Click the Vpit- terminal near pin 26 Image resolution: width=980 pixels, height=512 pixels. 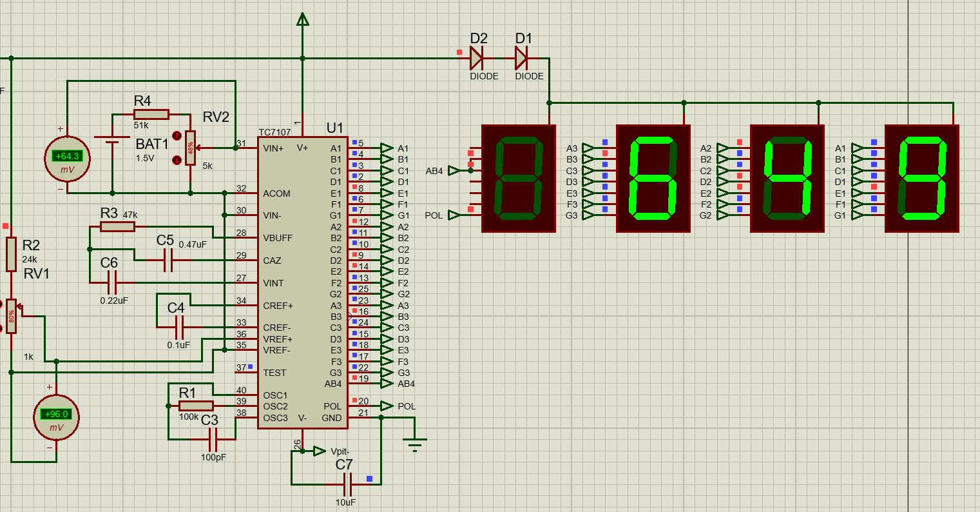tap(320, 451)
